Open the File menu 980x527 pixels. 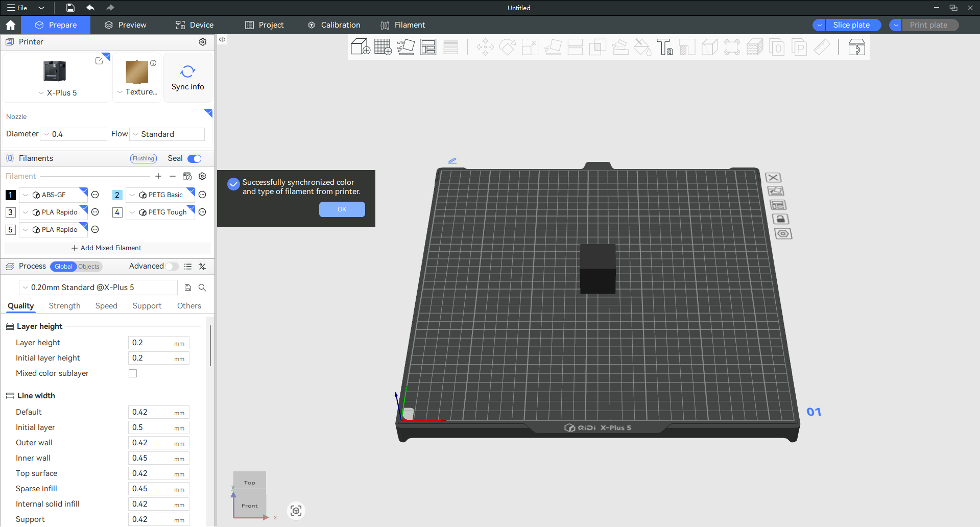coord(17,8)
